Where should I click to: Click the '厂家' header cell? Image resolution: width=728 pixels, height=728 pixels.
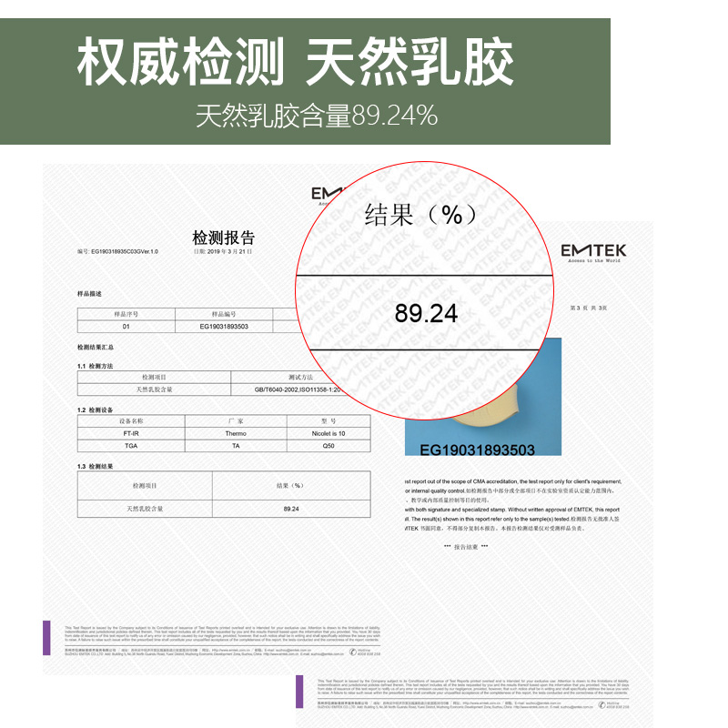(236, 421)
